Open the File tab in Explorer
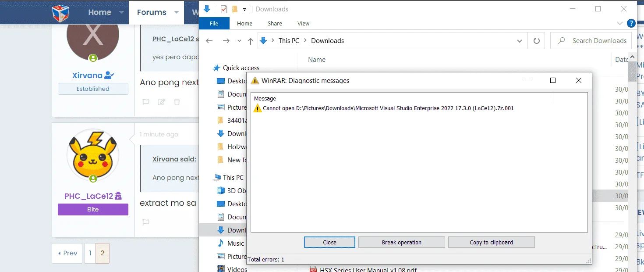 pyautogui.click(x=214, y=23)
